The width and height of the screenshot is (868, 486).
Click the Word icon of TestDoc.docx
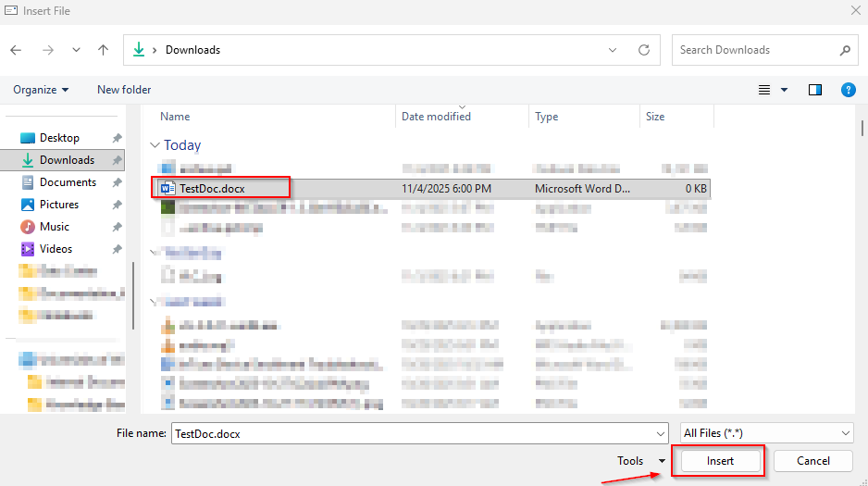click(167, 189)
